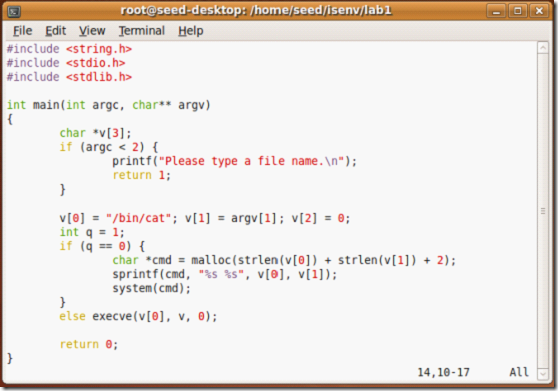Image resolution: width=558 pixels, height=391 pixels.
Task: Close the terminal window
Action: pos(539,11)
